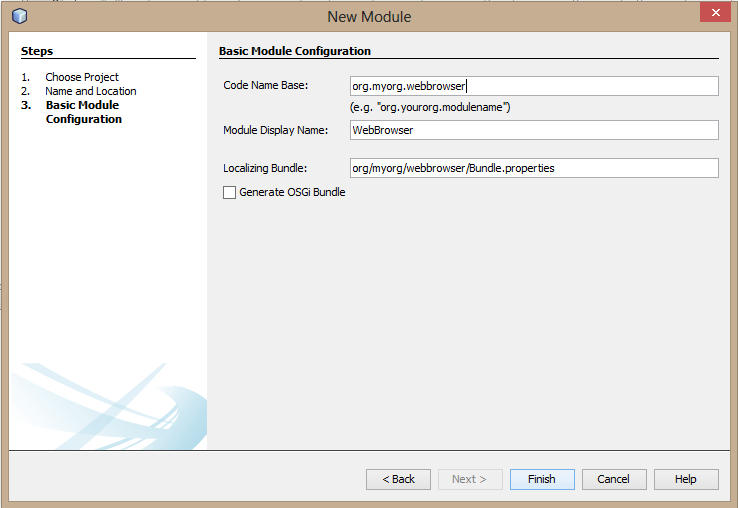Open Help for this wizard

tap(686, 479)
